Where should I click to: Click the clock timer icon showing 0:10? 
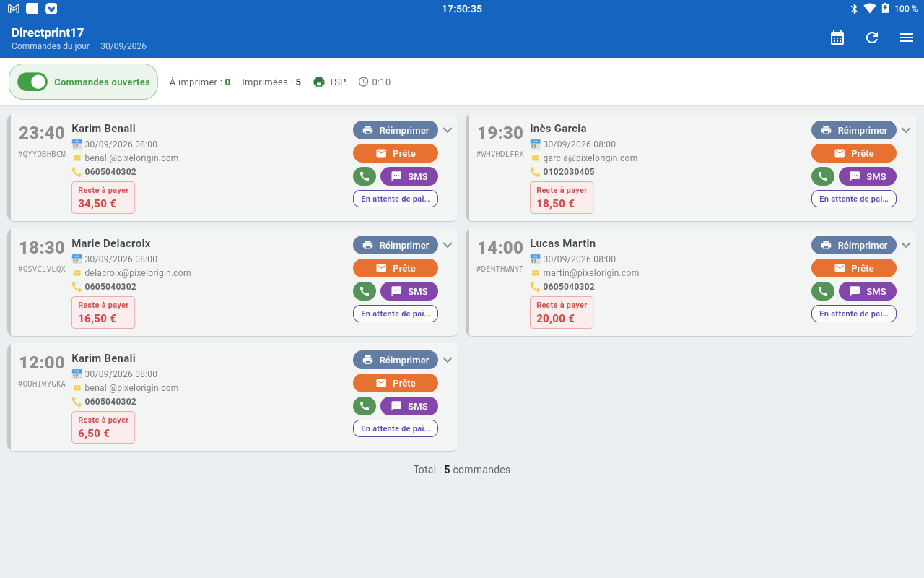click(x=363, y=82)
